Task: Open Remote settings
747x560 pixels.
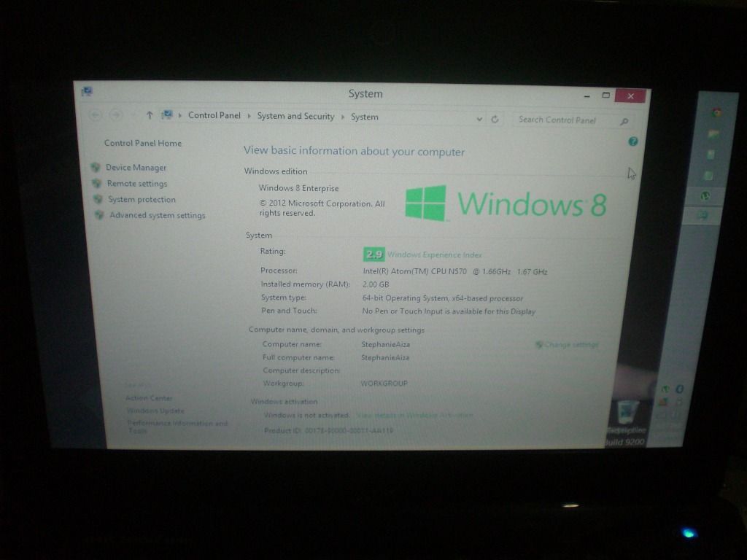Action: coord(137,183)
